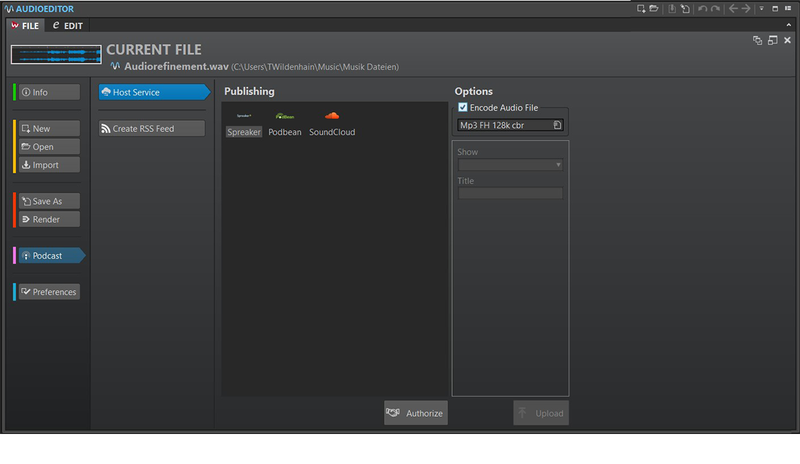The image size is (800, 464).
Task: Click the Title input field
Action: pos(510,193)
